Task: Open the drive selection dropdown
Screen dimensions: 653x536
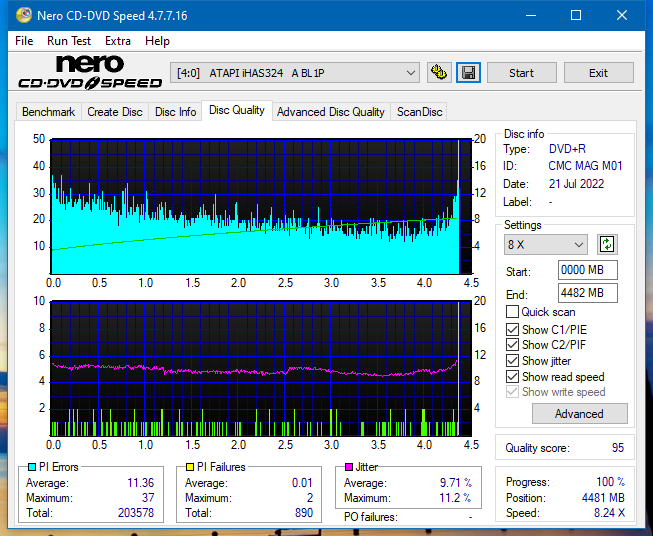Action: [x=294, y=73]
